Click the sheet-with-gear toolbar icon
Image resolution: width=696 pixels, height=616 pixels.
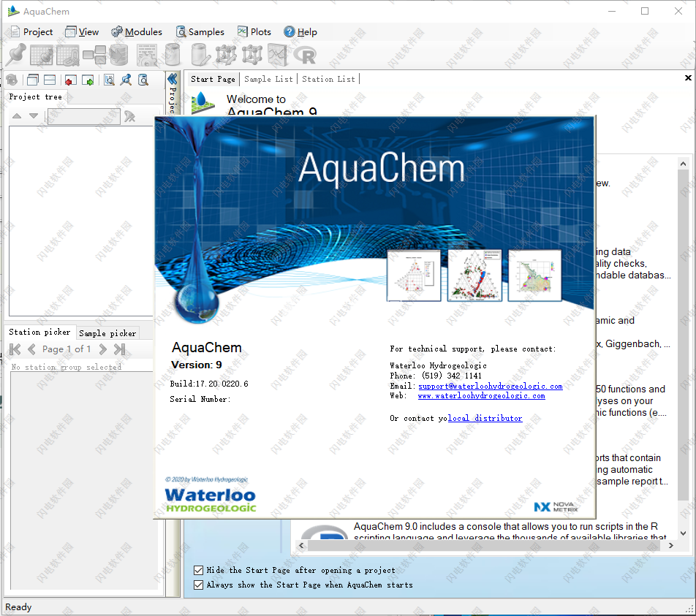pos(146,55)
